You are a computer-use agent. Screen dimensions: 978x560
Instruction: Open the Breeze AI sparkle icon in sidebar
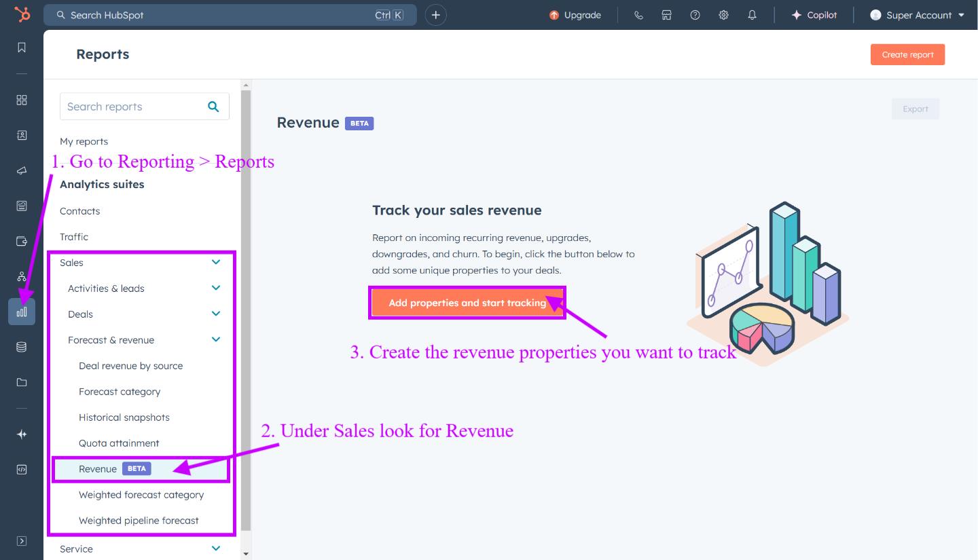[22, 434]
